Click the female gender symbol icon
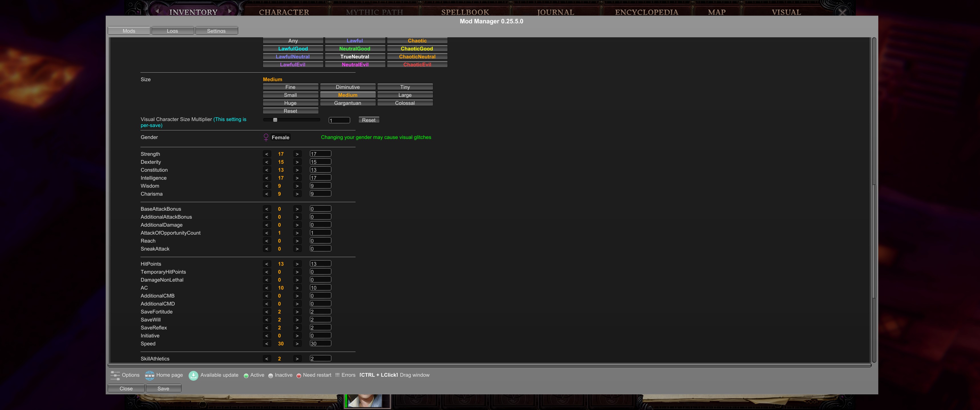This screenshot has width=980, height=410. tap(266, 137)
